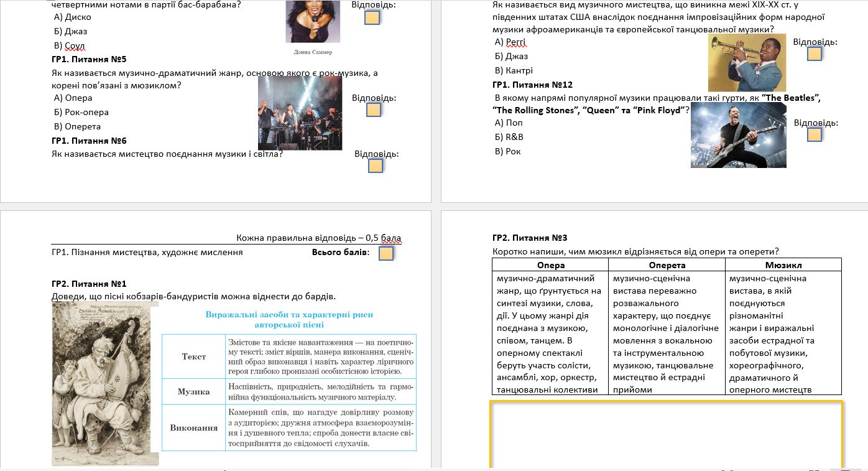Image resolution: width=868 pixels, height=471 pixels.
Task: Select the answer box for ГР1. Питання №5
Action: click(x=373, y=110)
